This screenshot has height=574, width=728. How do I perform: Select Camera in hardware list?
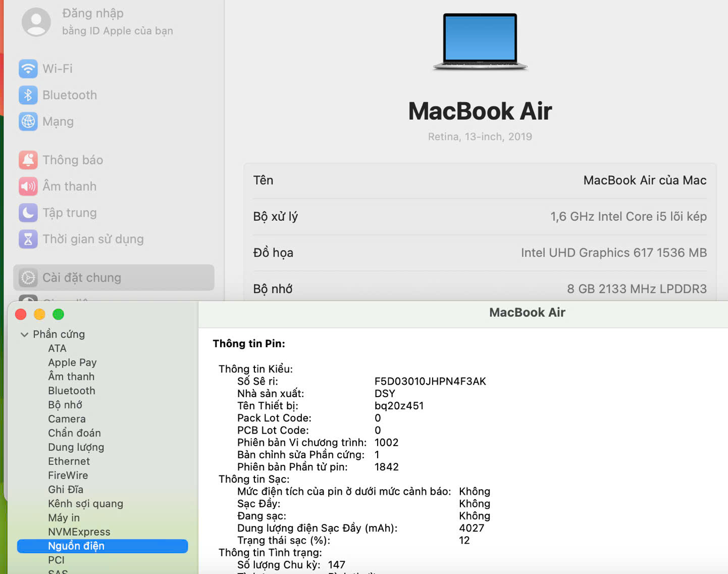(67, 419)
